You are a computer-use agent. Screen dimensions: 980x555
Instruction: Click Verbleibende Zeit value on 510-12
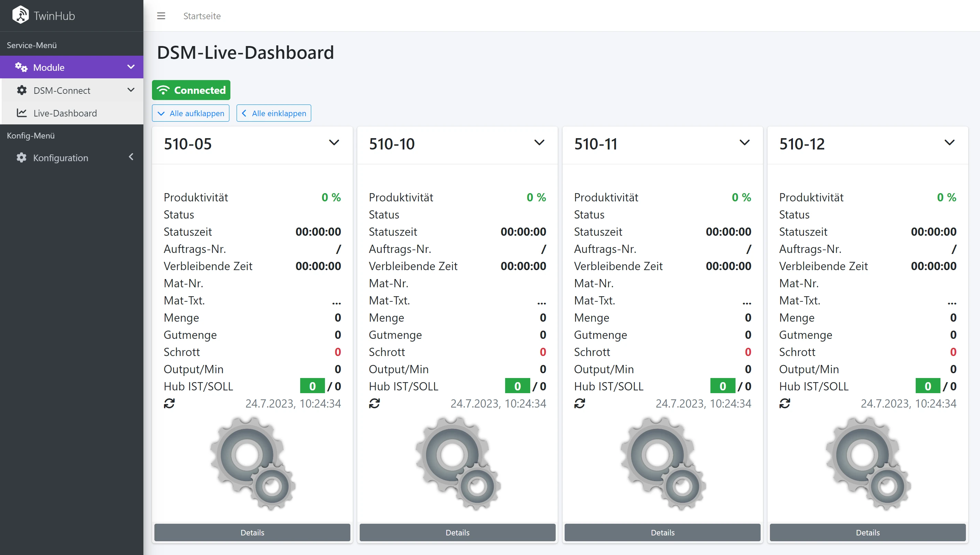coord(934,266)
